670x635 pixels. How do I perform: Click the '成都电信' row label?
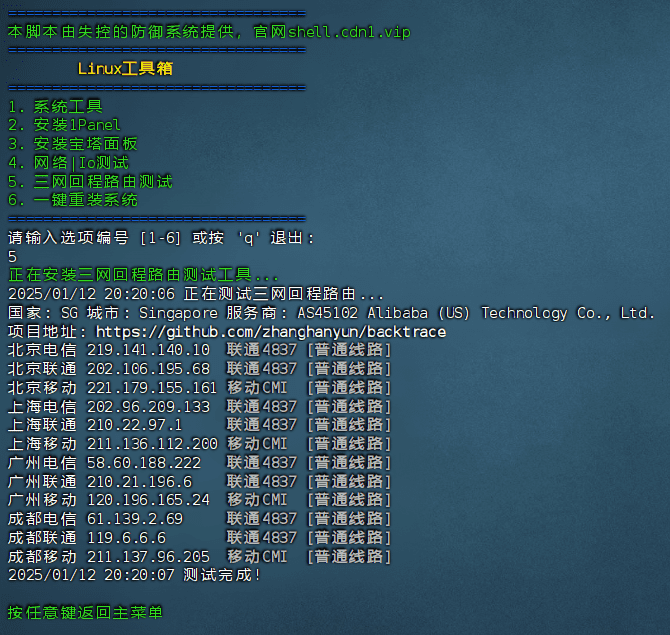42,519
